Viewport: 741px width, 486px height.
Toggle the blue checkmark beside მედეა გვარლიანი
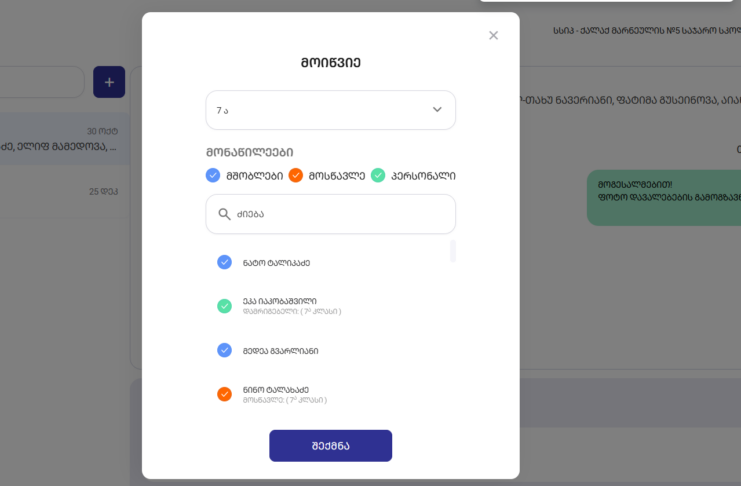tap(224, 351)
